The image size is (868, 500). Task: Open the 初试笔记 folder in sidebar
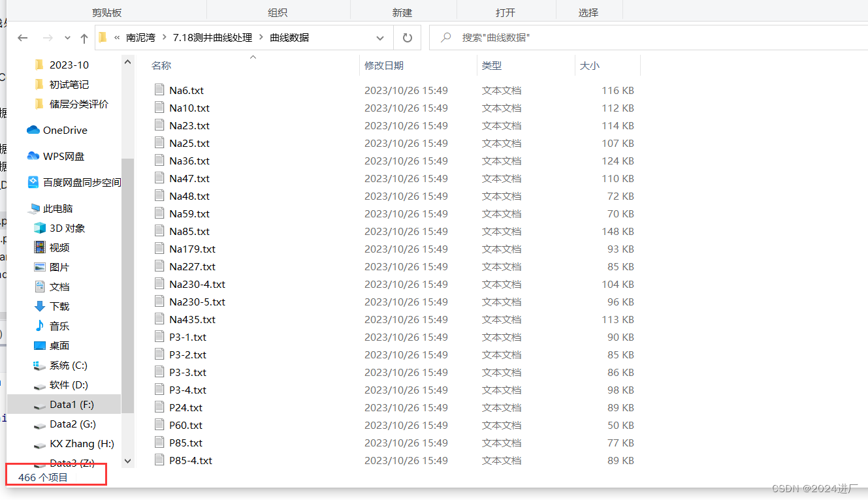tap(69, 84)
